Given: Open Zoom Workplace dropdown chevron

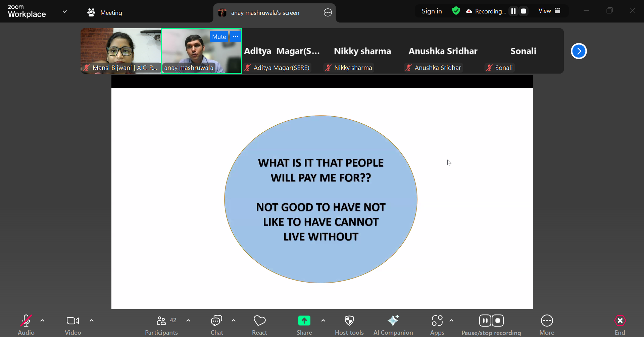Looking at the screenshot, I should pos(65,12).
